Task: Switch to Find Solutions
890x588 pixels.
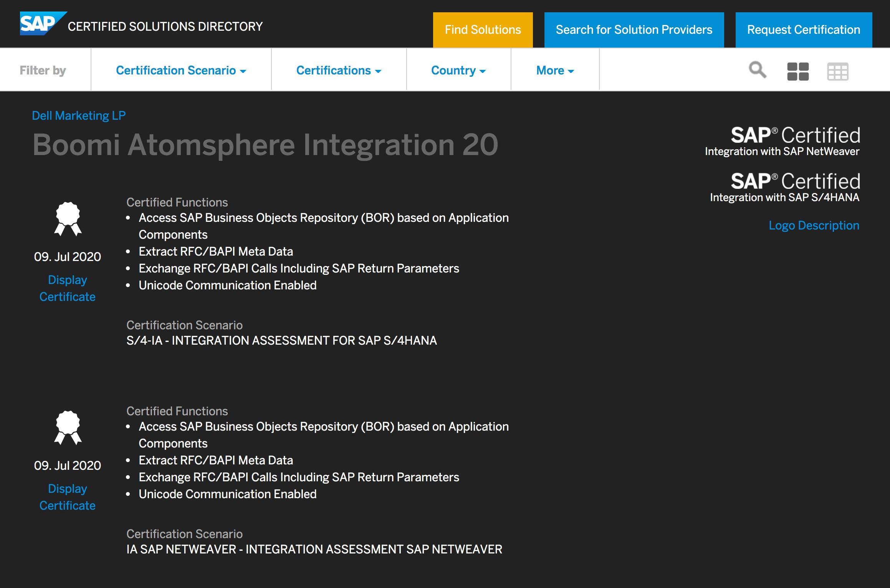Action: click(483, 29)
